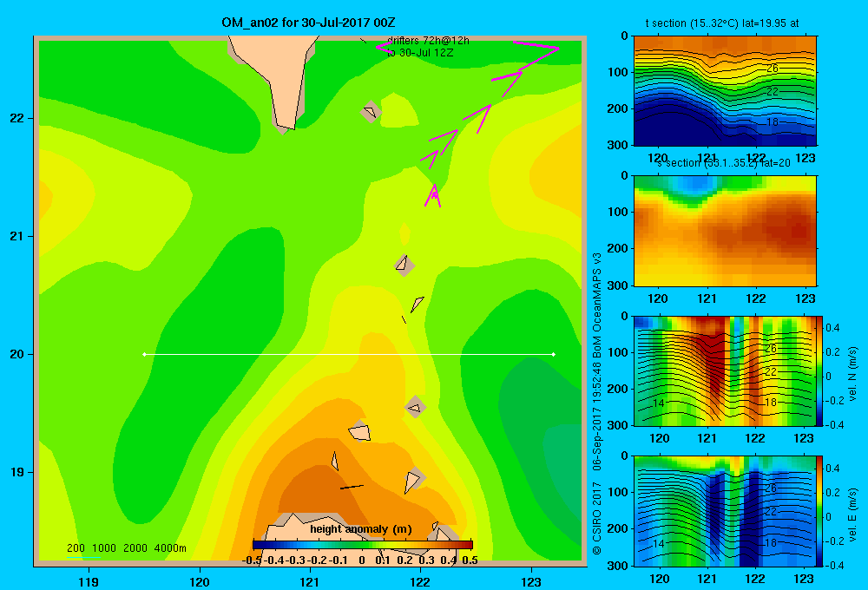This screenshot has width=868, height=590.
Task: Open the eastward velocity section panel
Action: coord(725,511)
